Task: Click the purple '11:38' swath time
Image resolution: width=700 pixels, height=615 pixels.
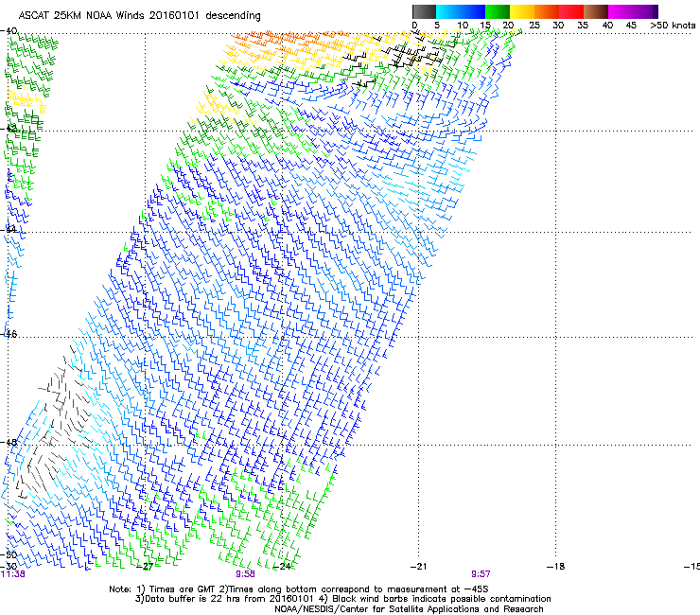Action: [x=13, y=574]
